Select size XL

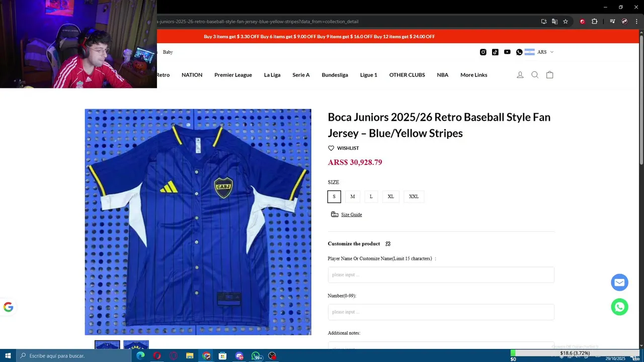point(391,197)
